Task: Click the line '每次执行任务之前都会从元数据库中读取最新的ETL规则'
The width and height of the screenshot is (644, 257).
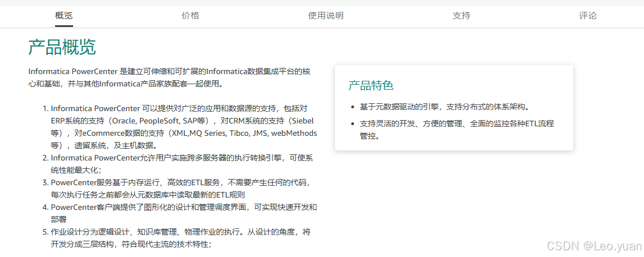Action: [x=148, y=195]
